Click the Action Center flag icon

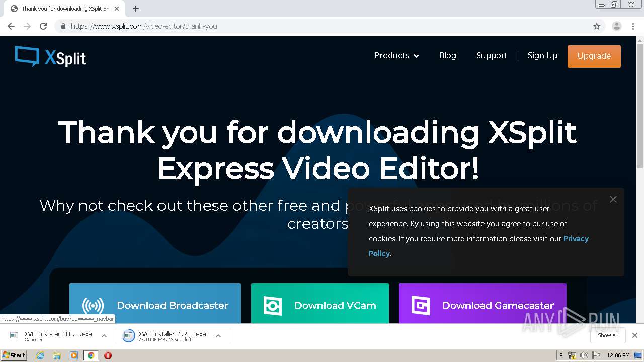[x=596, y=355]
